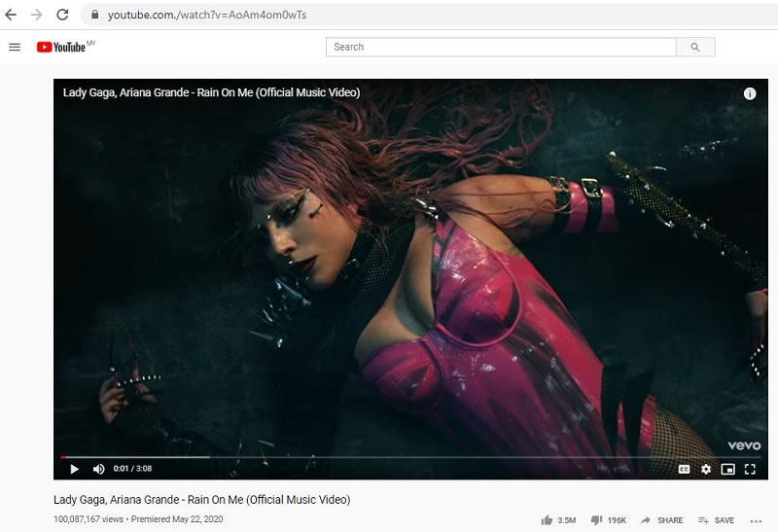
Task: Open the video settings gear
Action: pyautogui.click(x=706, y=469)
